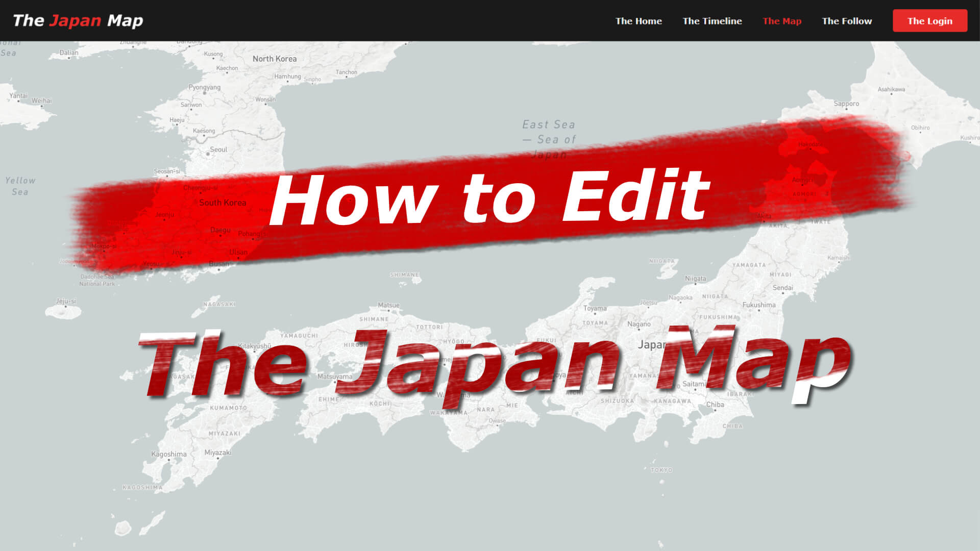Click the Sapporo label on map
Screen dimensions: 980x551
click(x=846, y=104)
